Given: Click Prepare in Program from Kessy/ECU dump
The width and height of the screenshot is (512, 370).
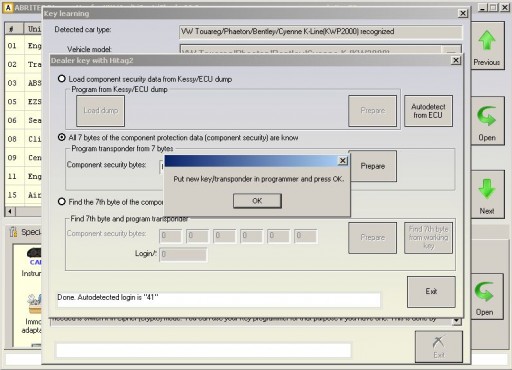Looking at the screenshot, I should coord(372,111).
